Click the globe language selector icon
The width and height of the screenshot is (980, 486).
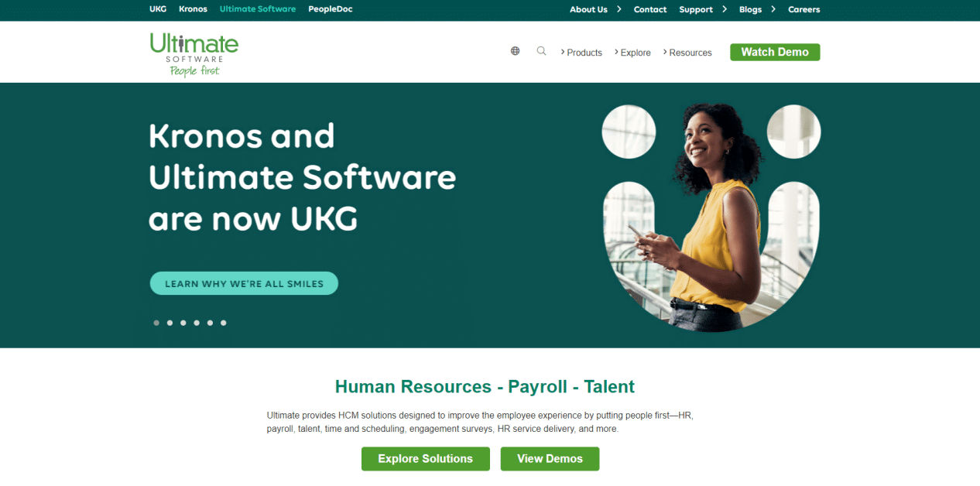point(515,51)
